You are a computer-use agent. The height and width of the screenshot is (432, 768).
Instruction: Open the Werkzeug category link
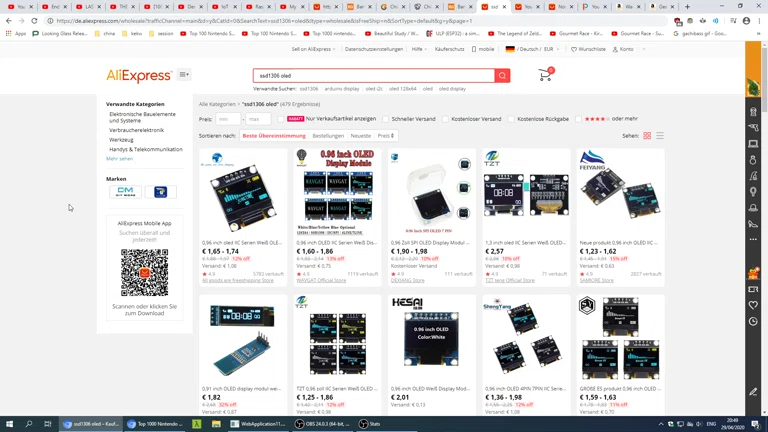pos(121,140)
